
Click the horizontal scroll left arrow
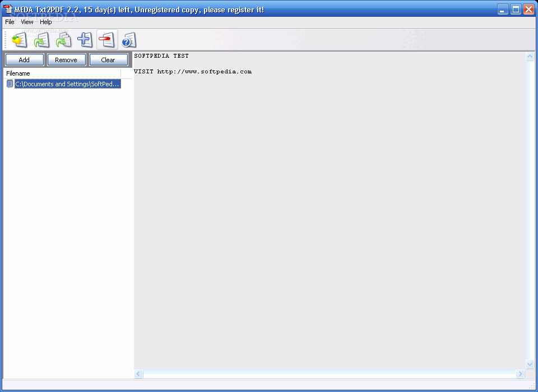click(138, 374)
